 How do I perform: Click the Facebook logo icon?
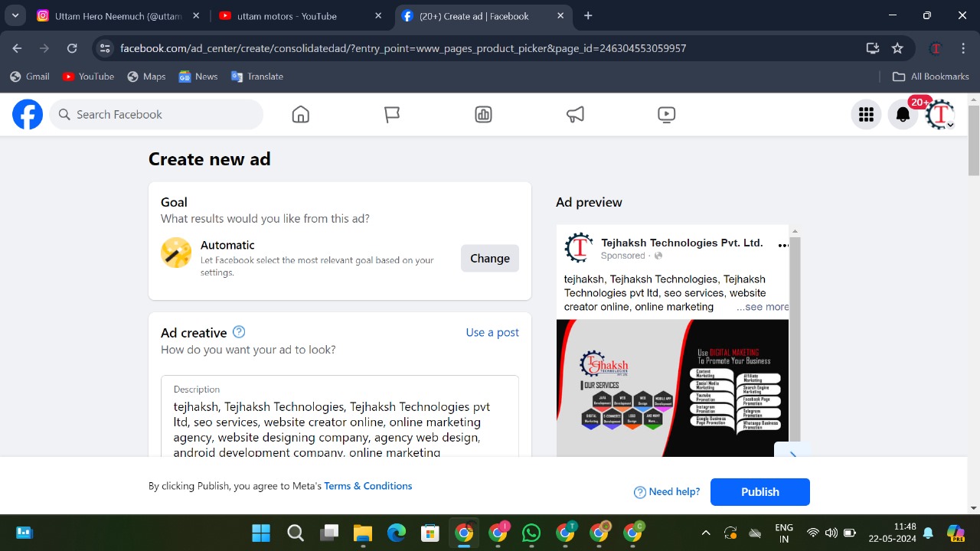[28, 115]
